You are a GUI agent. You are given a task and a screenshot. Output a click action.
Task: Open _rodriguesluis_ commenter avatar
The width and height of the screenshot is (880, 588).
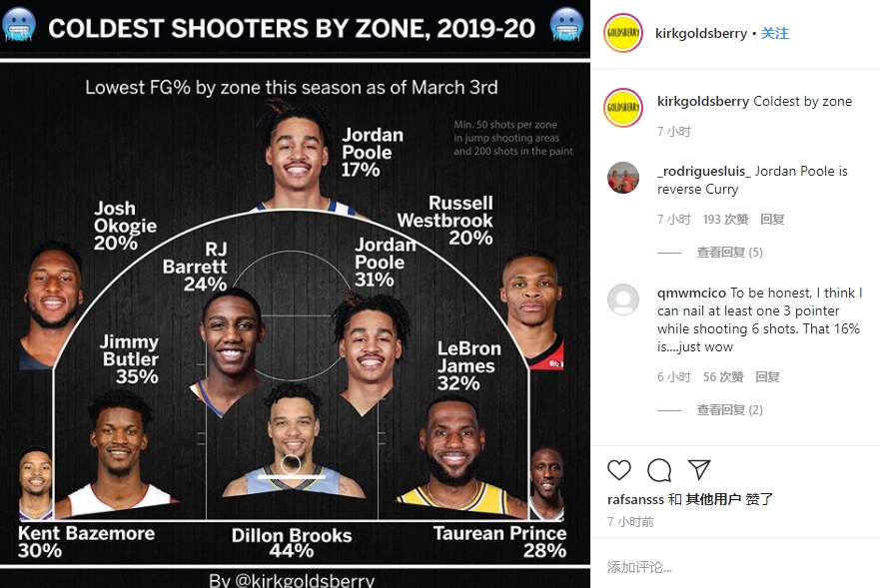click(623, 178)
